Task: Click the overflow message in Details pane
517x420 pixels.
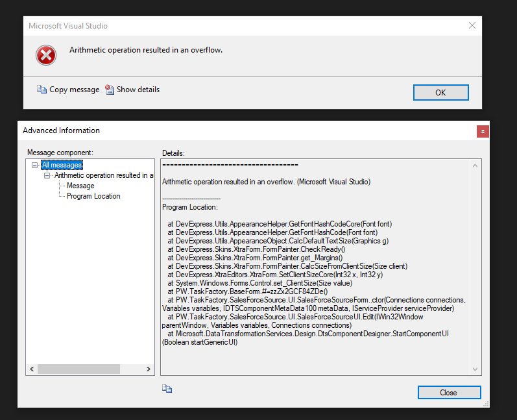Action: [x=266, y=182]
